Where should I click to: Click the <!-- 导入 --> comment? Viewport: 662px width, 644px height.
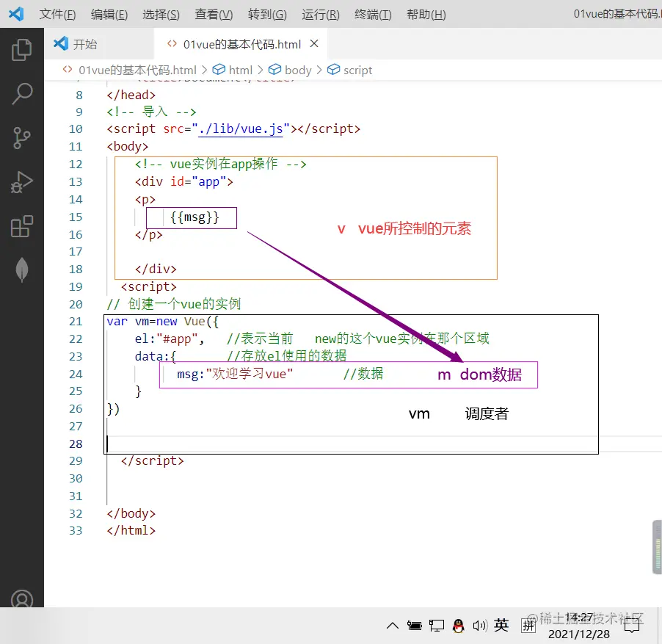pyautogui.click(x=152, y=112)
